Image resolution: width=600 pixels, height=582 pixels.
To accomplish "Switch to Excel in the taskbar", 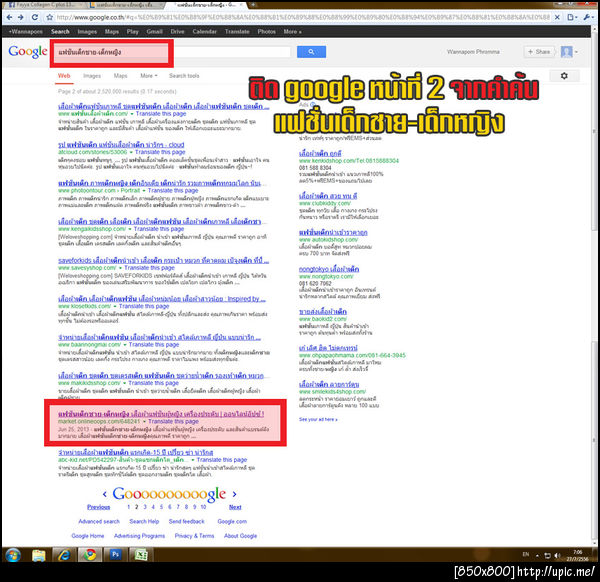I will click(141, 555).
